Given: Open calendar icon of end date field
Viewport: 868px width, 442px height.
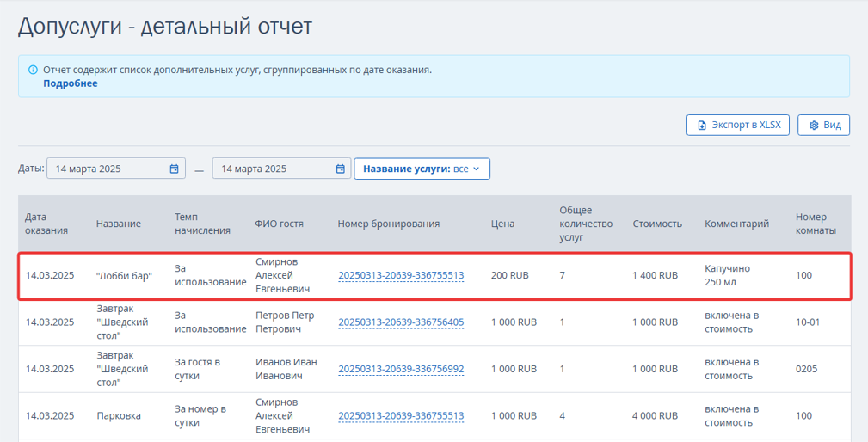Looking at the screenshot, I should (x=341, y=169).
